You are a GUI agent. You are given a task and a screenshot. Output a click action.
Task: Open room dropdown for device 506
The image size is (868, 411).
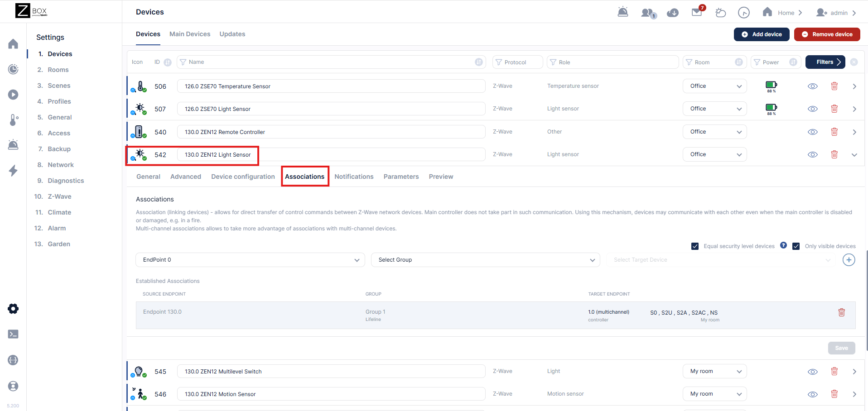point(715,86)
